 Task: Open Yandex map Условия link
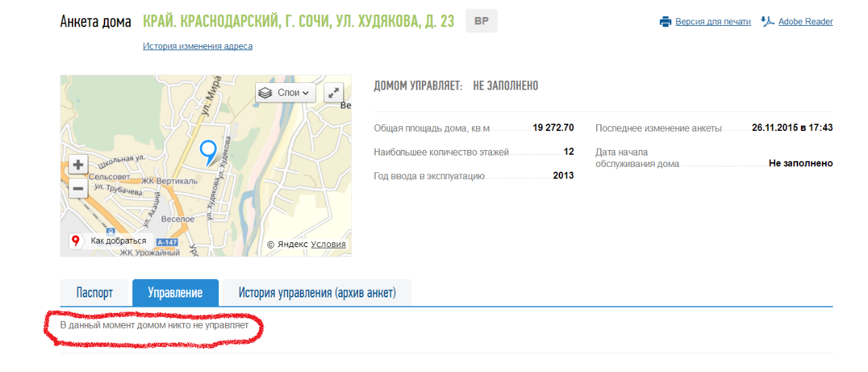pos(328,244)
